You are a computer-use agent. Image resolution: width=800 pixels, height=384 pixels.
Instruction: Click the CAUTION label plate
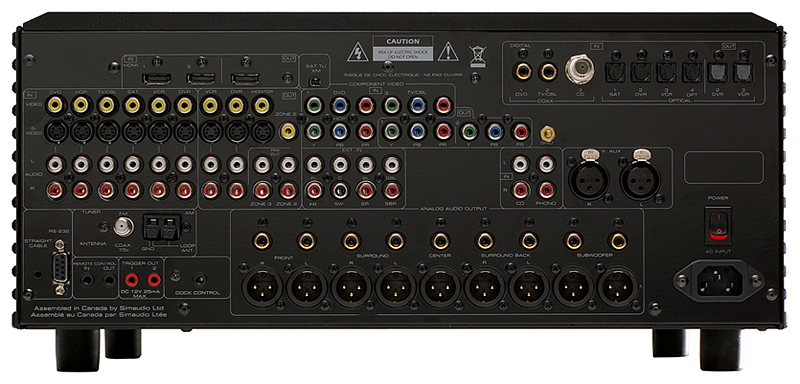pos(403,48)
